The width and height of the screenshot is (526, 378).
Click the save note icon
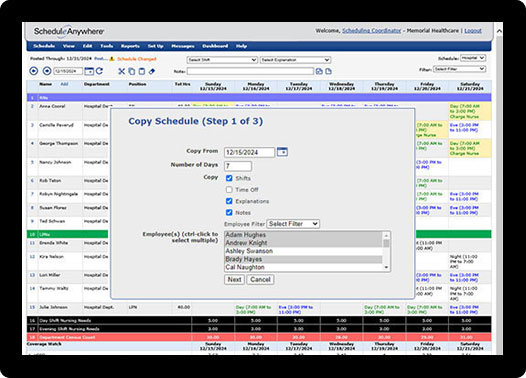tap(319, 71)
